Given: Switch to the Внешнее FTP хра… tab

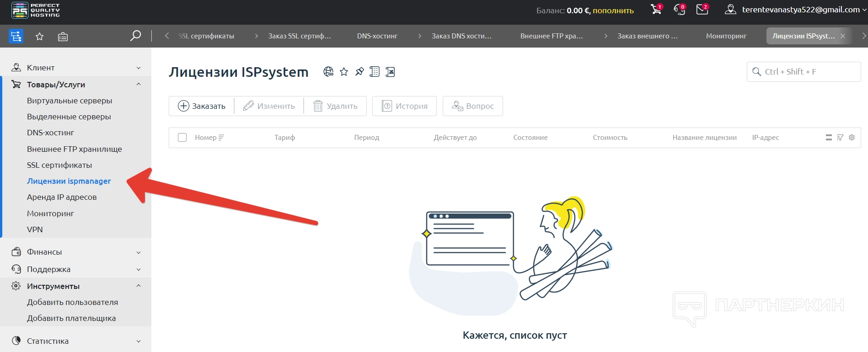Looking at the screenshot, I should 552,36.
